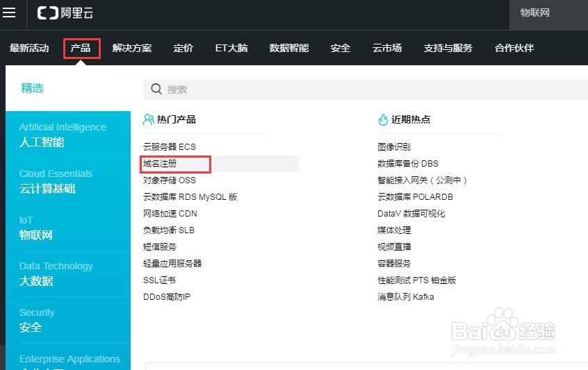The height and width of the screenshot is (370, 588).
Task: Open SSL证书 link
Action: [159, 280]
